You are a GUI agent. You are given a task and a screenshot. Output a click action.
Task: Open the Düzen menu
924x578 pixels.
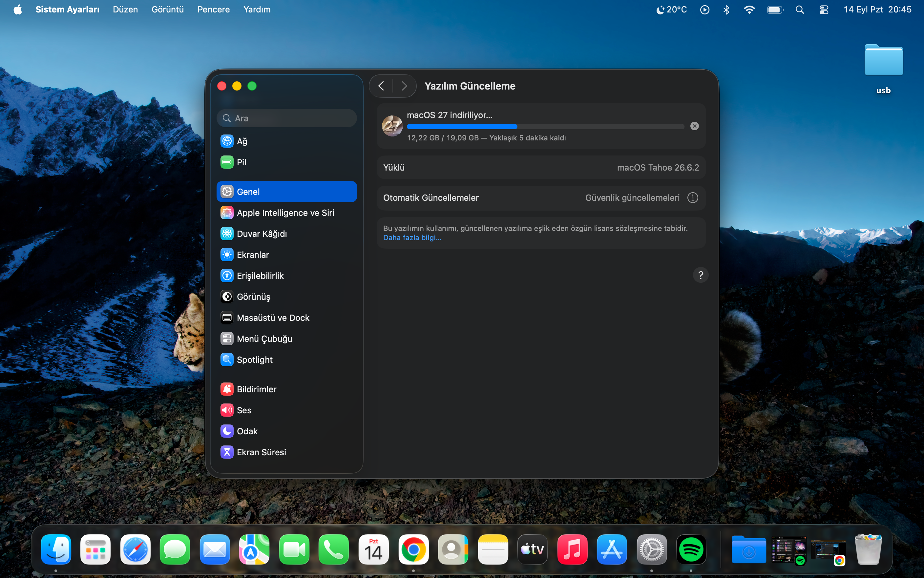(125, 10)
